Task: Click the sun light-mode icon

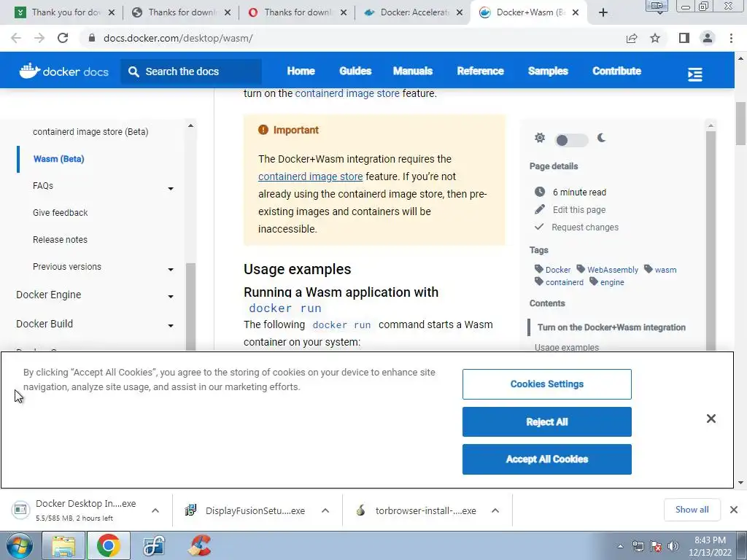Action: [540, 138]
